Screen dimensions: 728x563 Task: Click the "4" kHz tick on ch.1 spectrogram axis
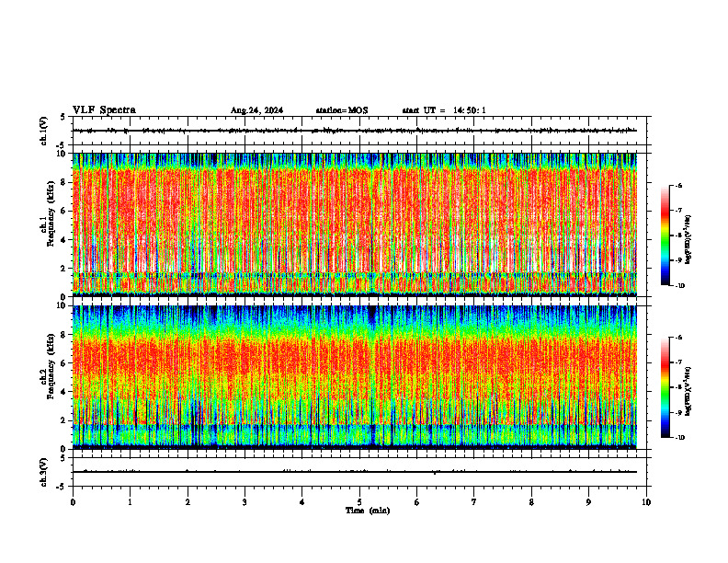click(x=64, y=240)
